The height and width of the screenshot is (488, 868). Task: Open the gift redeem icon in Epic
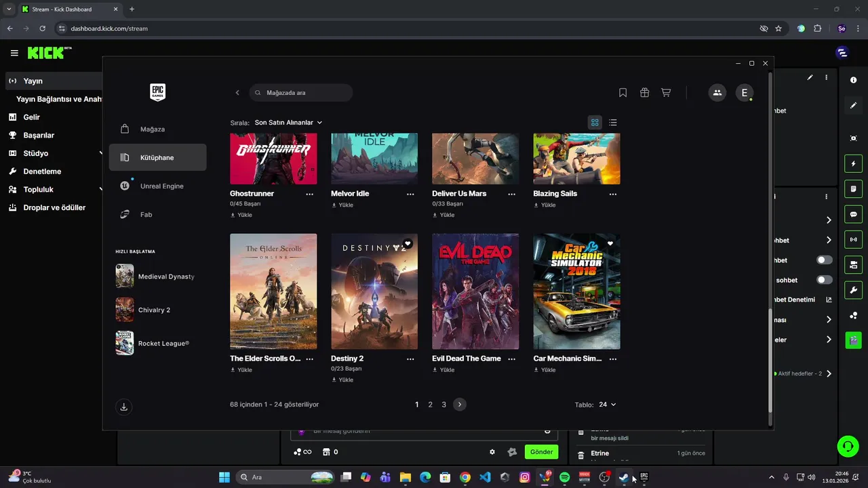[x=645, y=93]
